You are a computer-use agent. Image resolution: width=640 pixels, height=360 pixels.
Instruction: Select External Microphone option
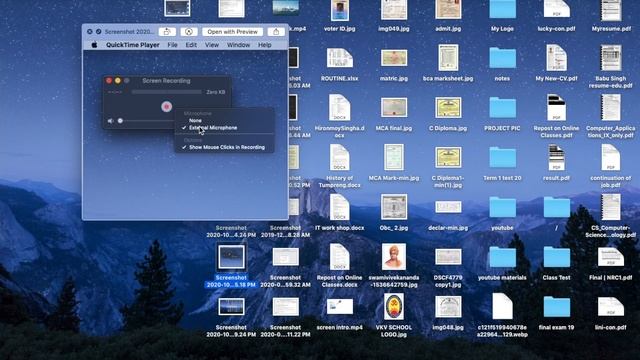tap(213, 128)
